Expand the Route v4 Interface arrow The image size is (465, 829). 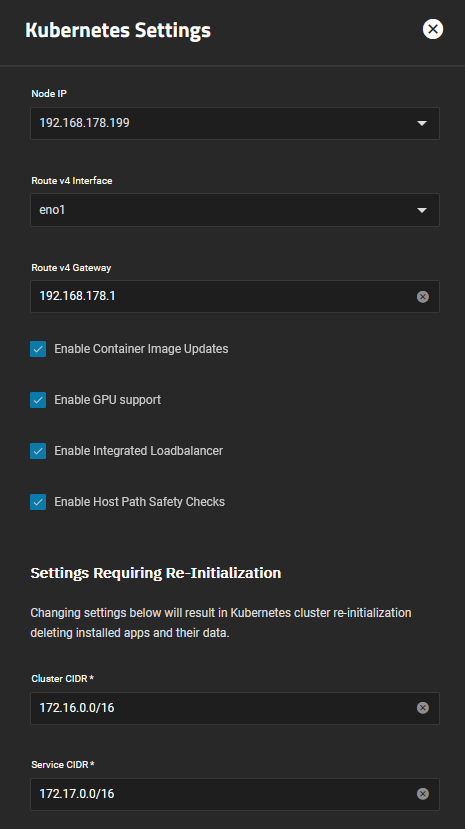[x=422, y=210]
